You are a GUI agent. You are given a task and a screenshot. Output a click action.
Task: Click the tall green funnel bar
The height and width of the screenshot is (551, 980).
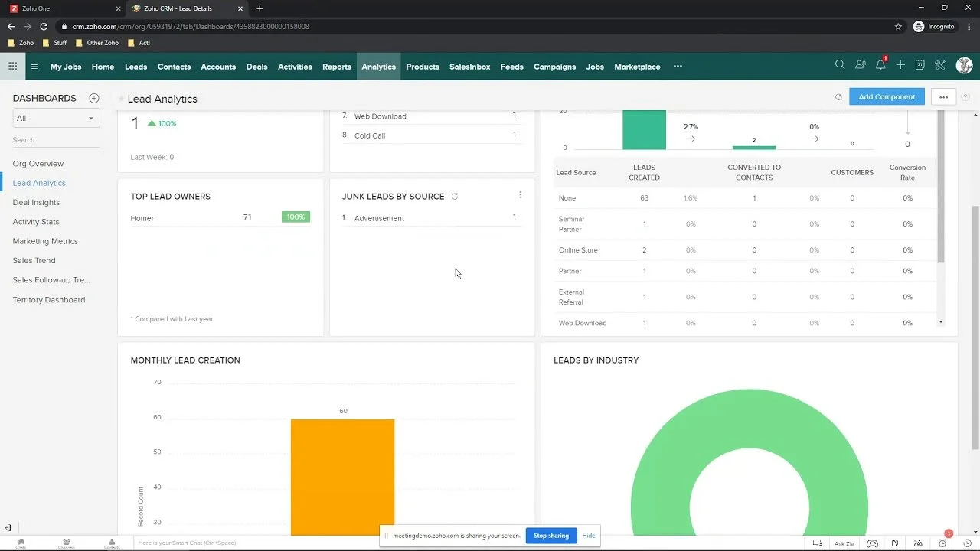click(x=644, y=130)
